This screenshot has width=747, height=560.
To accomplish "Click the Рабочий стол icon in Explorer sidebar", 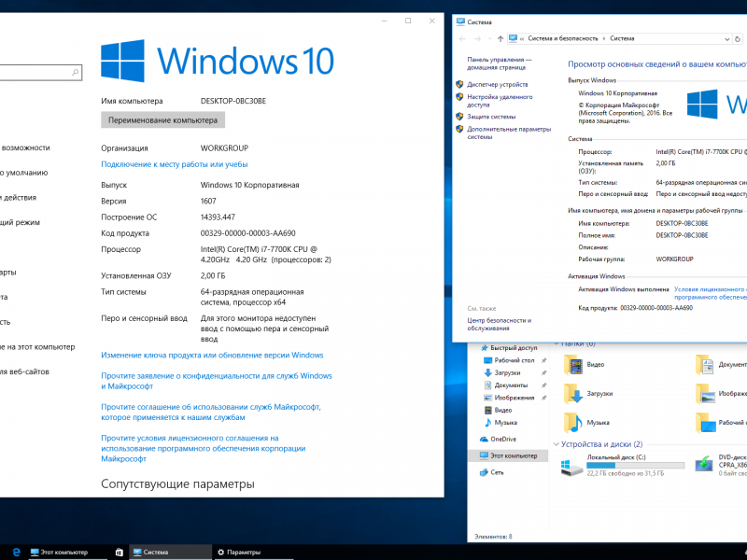I will coord(487,360).
